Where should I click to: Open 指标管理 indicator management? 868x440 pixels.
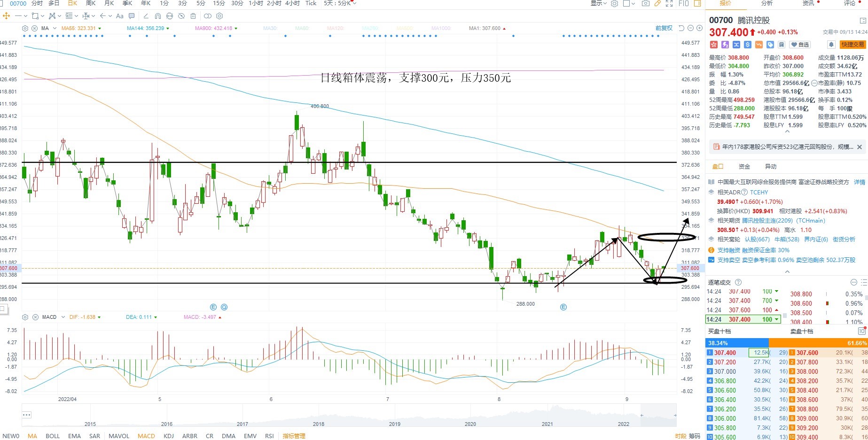(294, 436)
